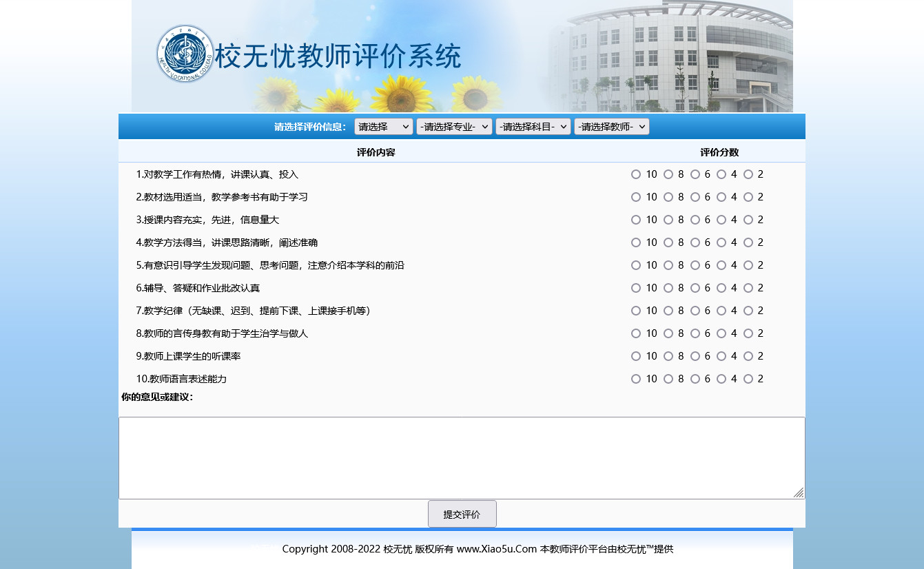
Task: Select score 10 for item 10 教师语言表述能力
Action: point(636,379)
